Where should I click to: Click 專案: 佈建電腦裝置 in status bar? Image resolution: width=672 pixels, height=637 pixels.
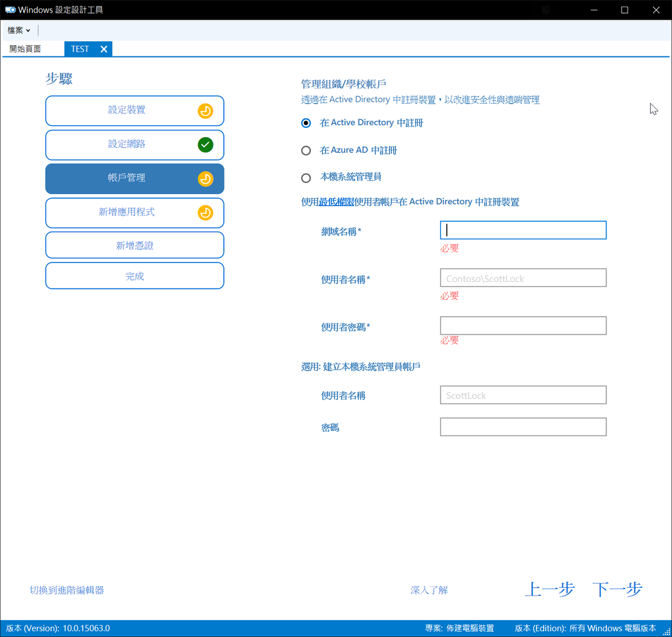pyautogui.click(x=459, y=628)
